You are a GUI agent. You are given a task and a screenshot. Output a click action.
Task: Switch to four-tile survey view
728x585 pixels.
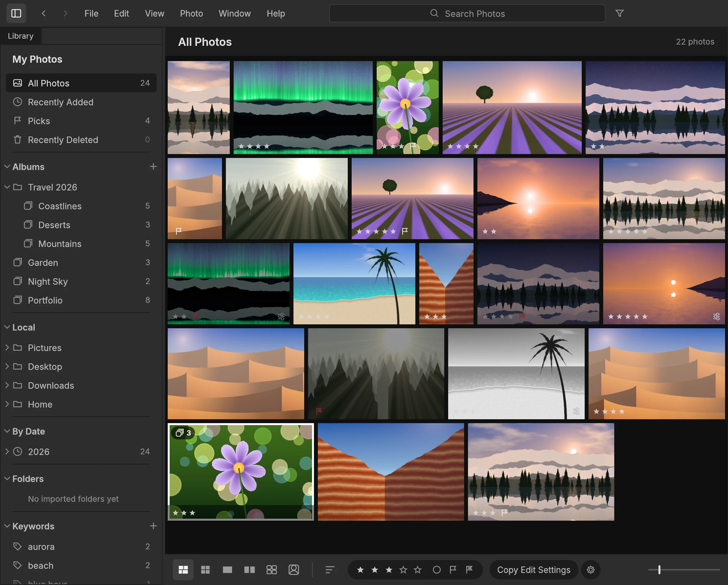[271, 570]
